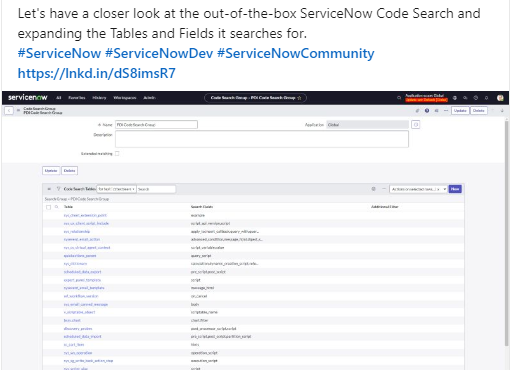Collapse related list with the minus icon
This screenshot has height=370, width=518.
(384, 189)
